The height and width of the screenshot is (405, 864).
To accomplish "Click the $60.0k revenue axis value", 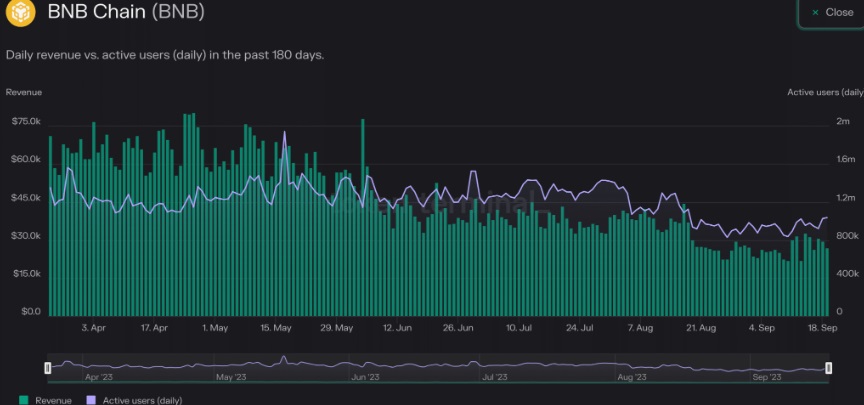I will pyautogui.click(x=26, y=159).
